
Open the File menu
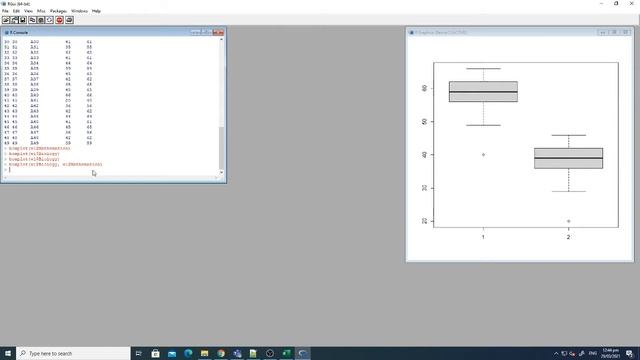pos(5,11)
